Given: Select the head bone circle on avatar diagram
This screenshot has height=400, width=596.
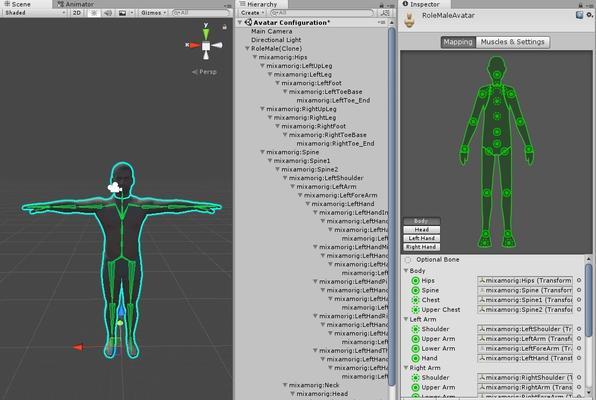Looking at the screenshot, I should pyautogui.click(x=497, y=75).
